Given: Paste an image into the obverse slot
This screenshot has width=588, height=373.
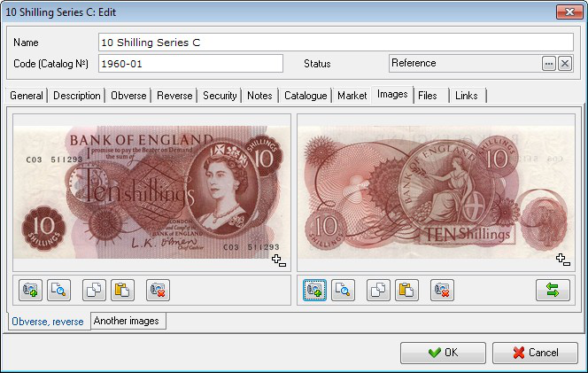Looking at the screenshot, I should 122,290.
